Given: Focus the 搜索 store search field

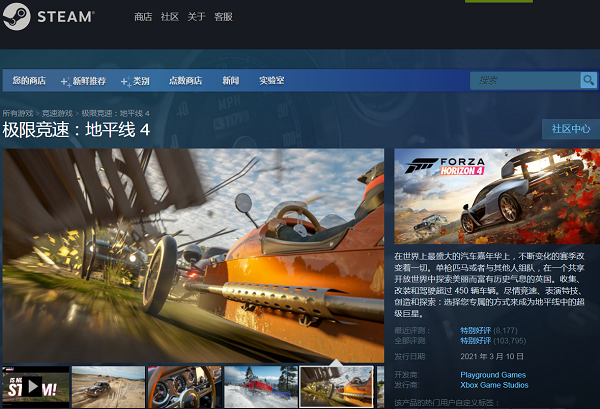Looking at the screenshot, I should (x=525, y=80).
